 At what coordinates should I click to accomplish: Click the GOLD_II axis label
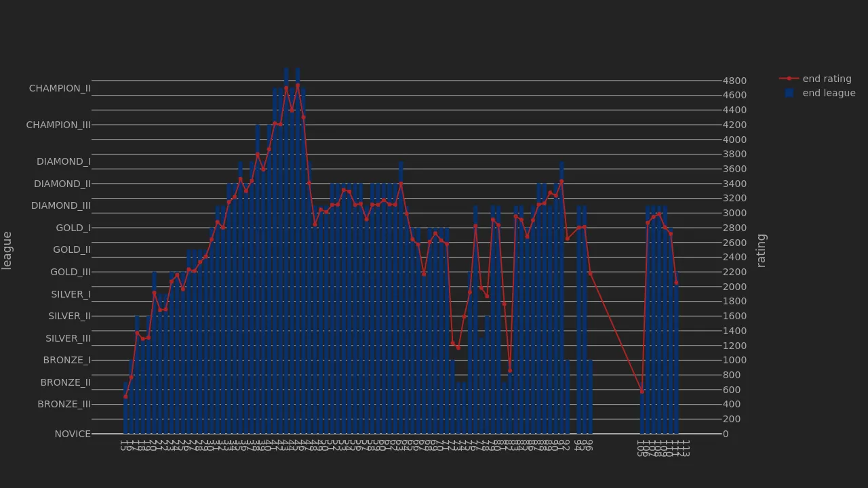(72, 249)
